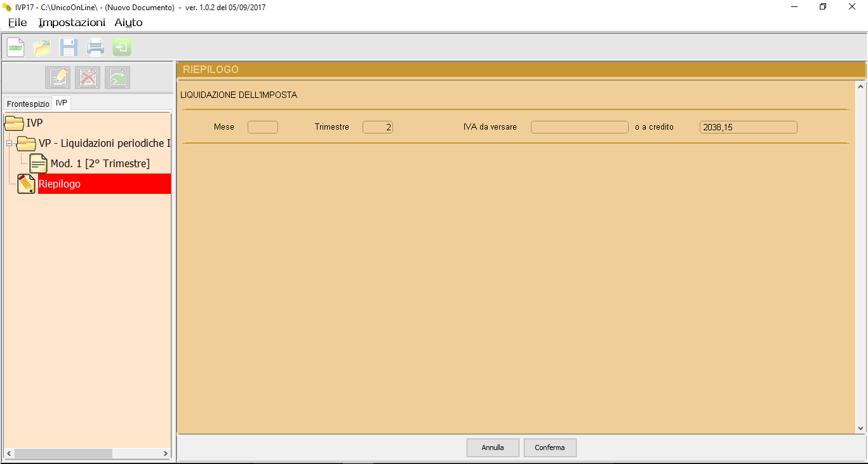Click the New document icon
Viewport: 868px width, 464px height.
coord(16,48)
